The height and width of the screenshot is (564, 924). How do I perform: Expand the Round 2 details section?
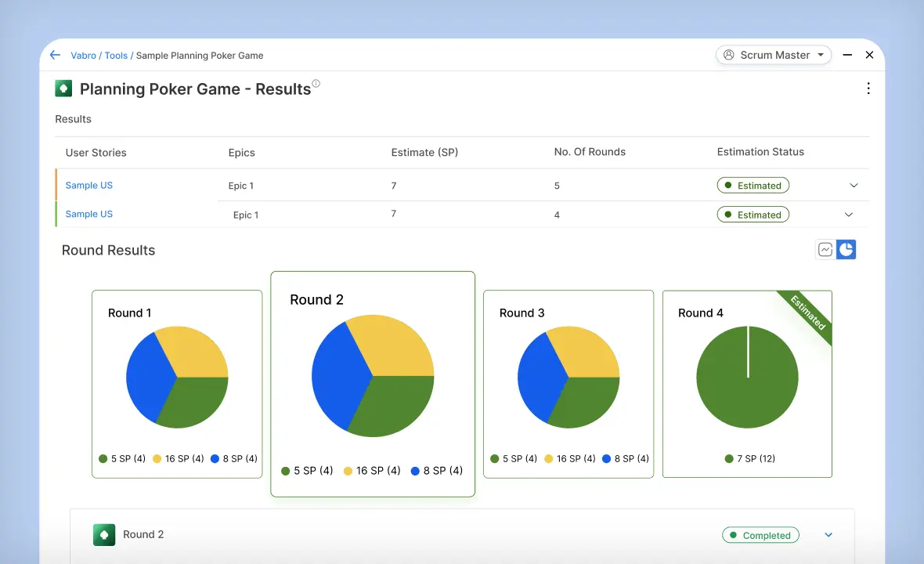(x=828, y=535)
